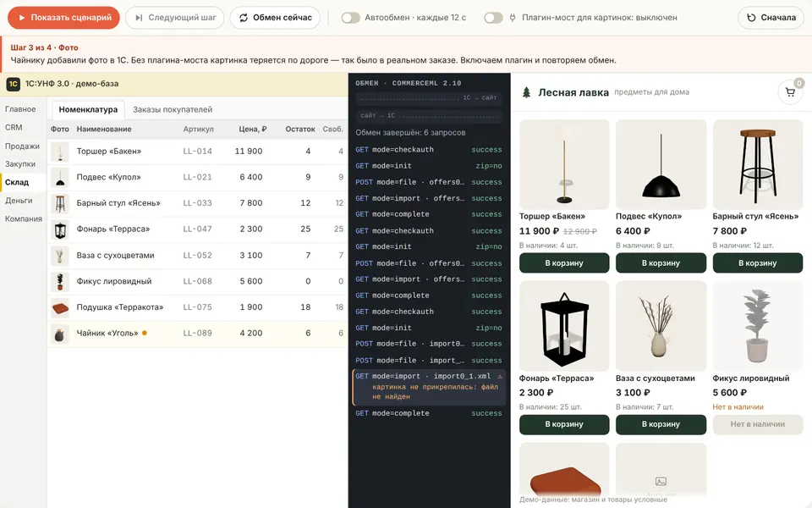The width and height of the screenshot is (812, 508).
Task: Click the warning icon on the import0_1.xml log entry
Action: [500, 376]
